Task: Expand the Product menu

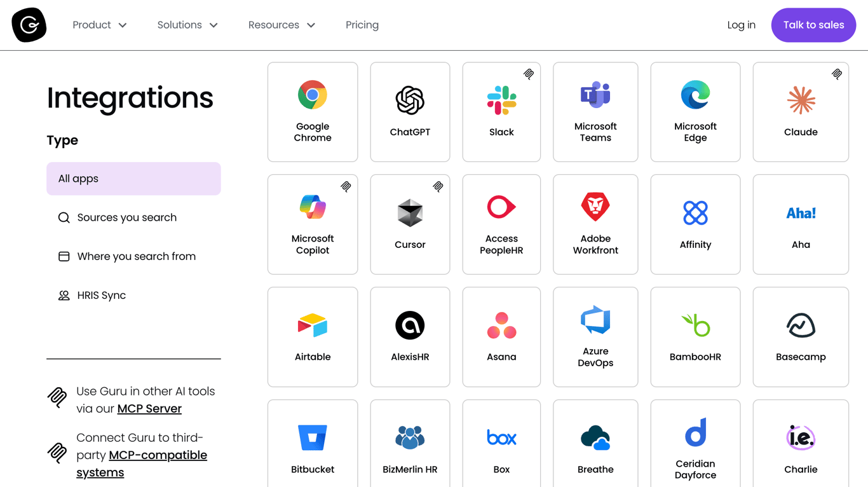Action: tap(100, 25)
